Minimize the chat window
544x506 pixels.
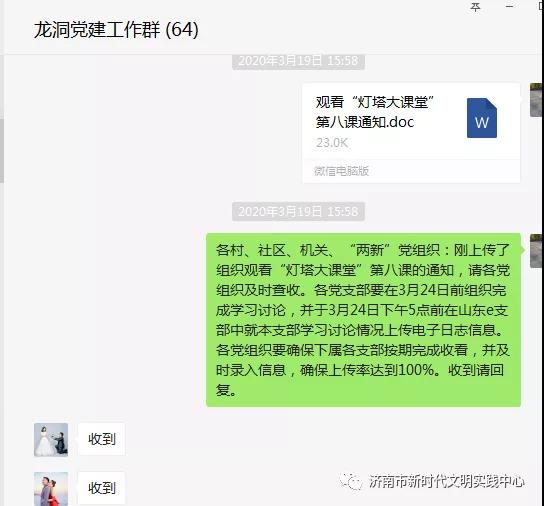[509, 6]
